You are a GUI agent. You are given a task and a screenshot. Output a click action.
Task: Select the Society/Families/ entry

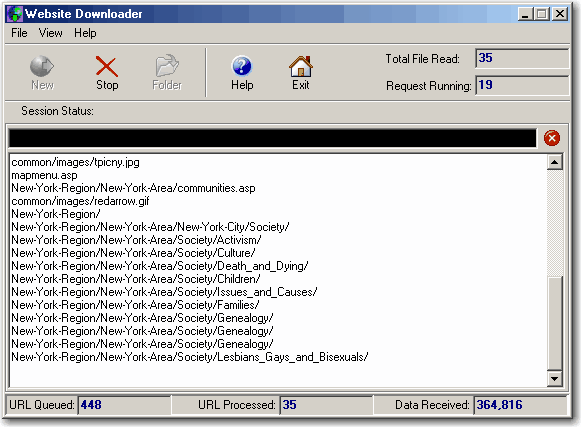135,305
